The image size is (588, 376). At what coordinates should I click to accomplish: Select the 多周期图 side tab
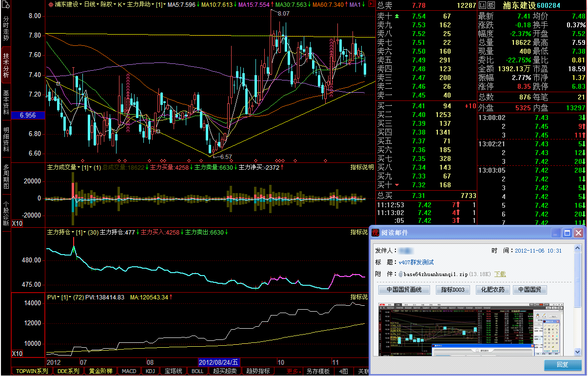pos(6,177)
